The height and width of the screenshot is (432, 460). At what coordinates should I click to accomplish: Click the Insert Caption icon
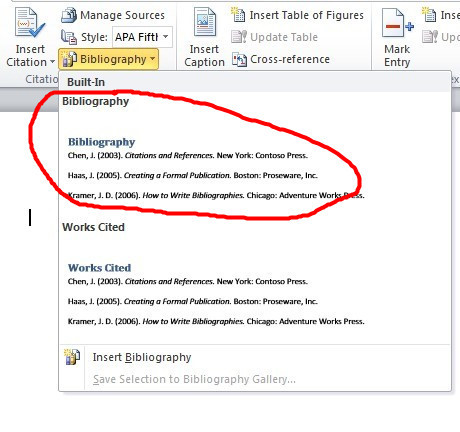pos(205,22)
